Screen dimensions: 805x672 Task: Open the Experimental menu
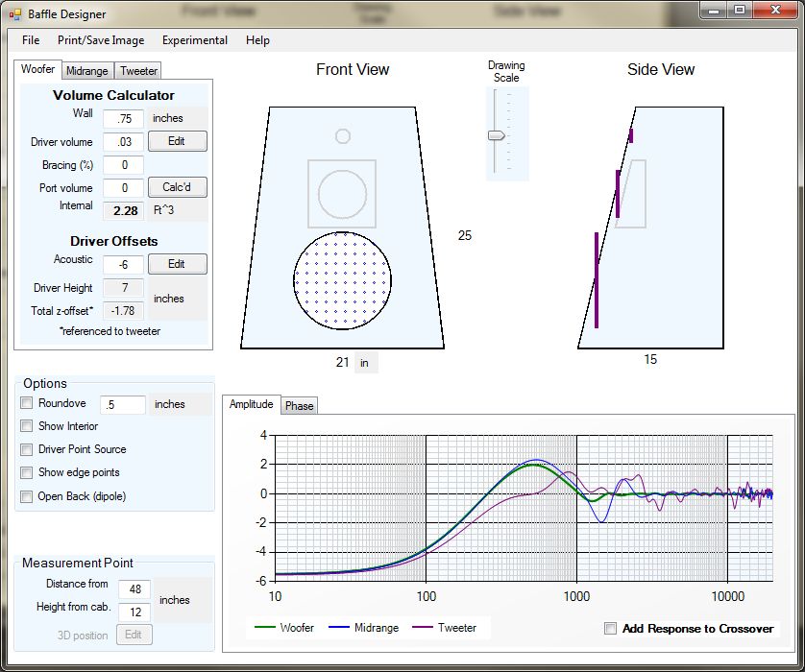[x=195, y=40]
